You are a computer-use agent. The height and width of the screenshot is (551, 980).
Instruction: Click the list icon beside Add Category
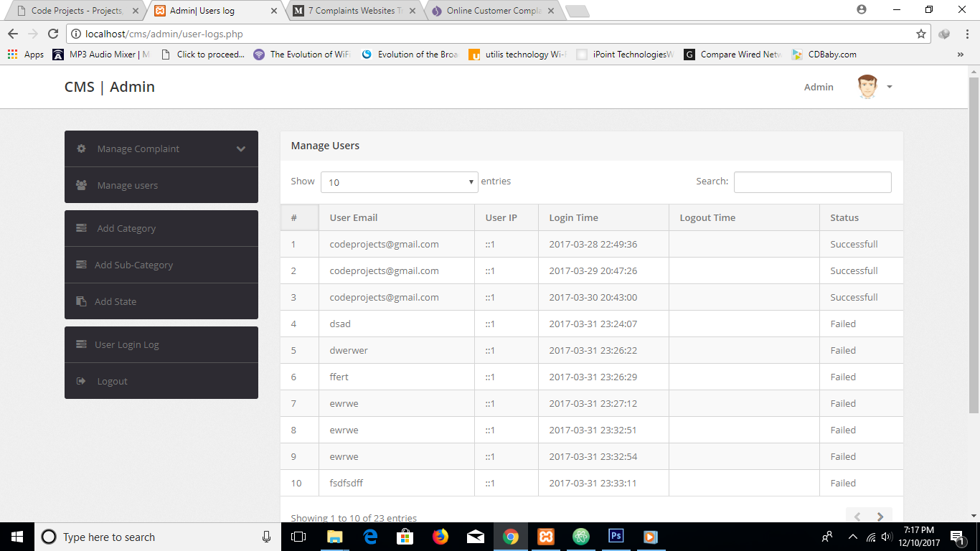point(81,227)
